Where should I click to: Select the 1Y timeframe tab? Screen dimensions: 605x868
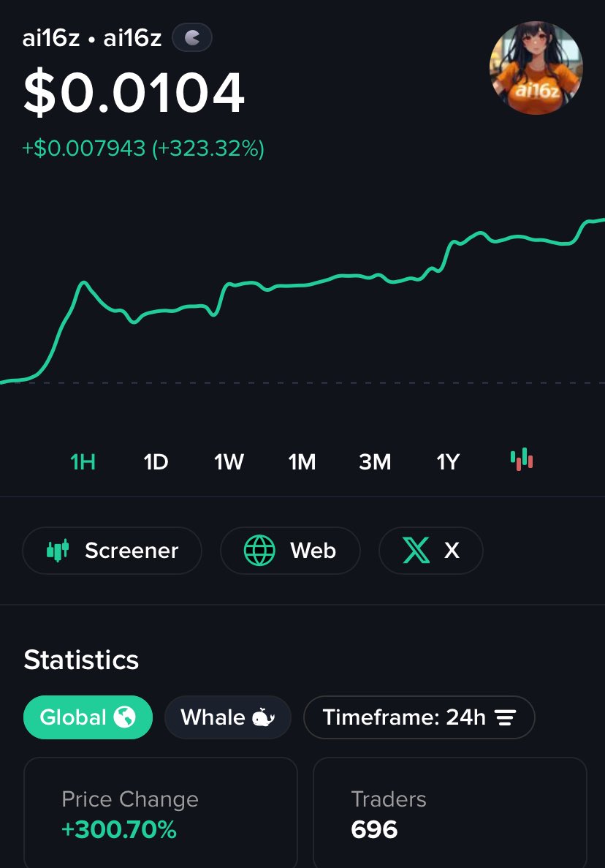[448, 461]
